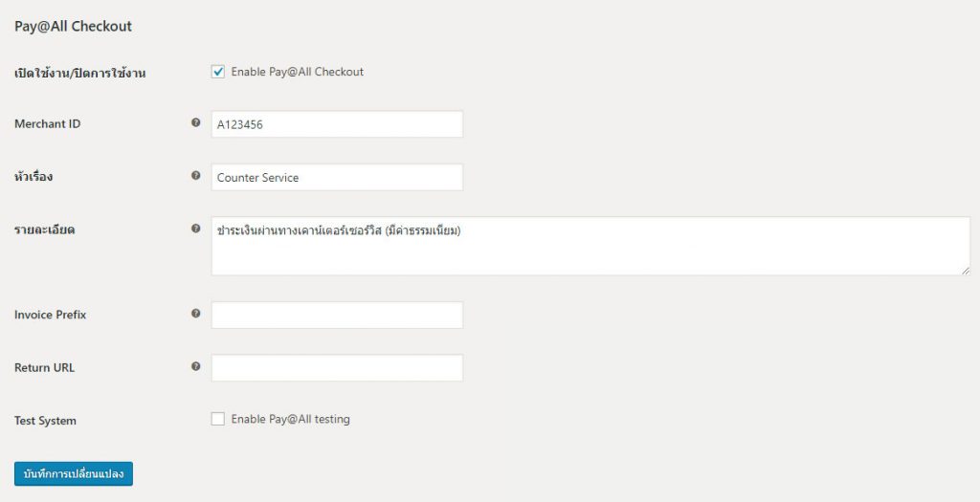This screenshot has width=980, height=502.
Task: Show the Invoice Prefix help tooltip icon
Action: tap(195, 314)
